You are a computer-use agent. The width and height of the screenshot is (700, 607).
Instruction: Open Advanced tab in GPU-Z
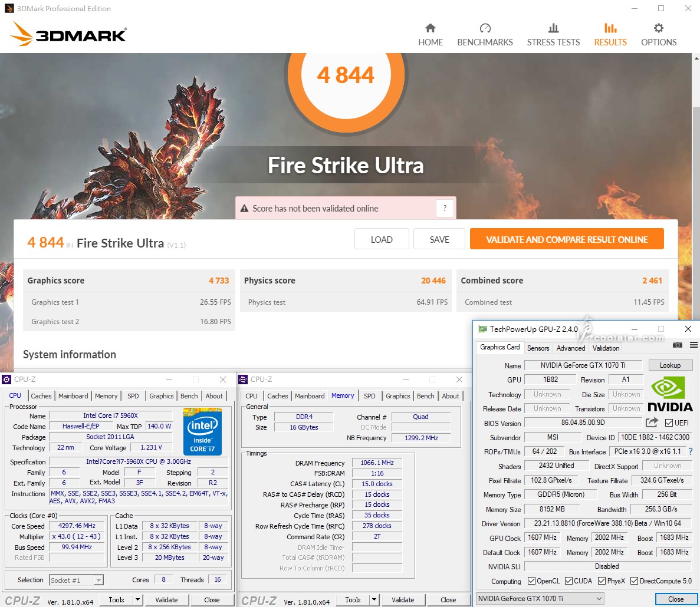pos(570,348)
